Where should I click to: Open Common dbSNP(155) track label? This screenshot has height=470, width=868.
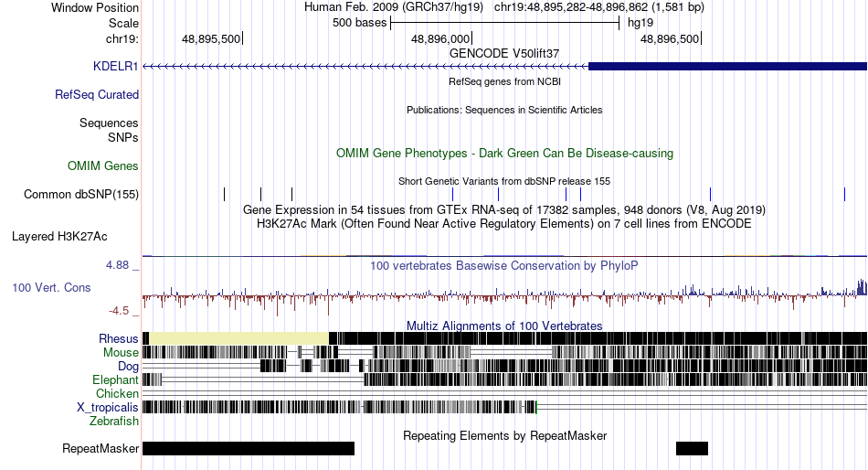(x=81, y=194)
